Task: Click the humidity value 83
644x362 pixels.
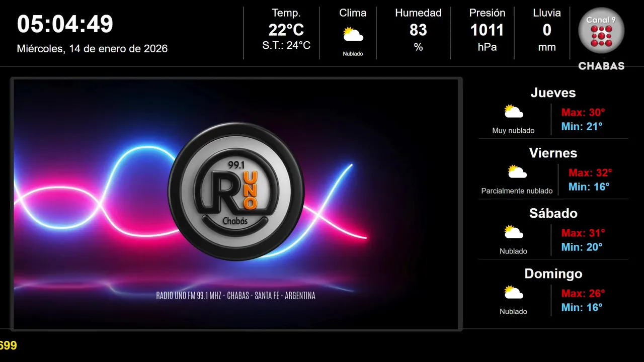Action: (x=418, y=30)
